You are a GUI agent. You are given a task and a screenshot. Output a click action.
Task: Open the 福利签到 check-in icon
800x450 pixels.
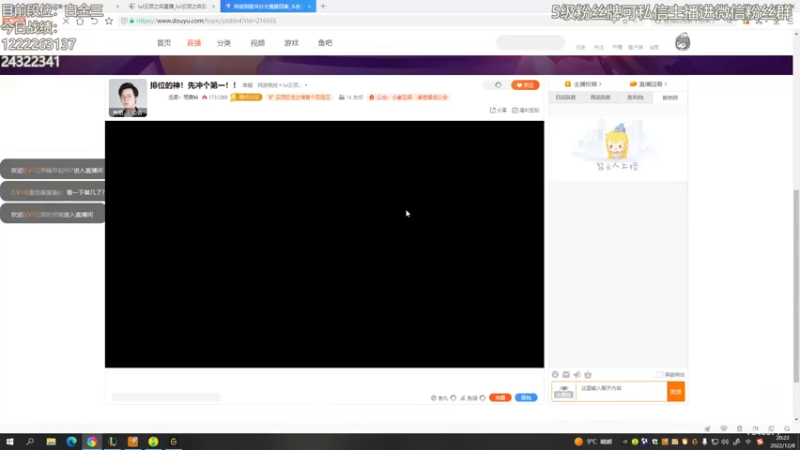[526, 110]
